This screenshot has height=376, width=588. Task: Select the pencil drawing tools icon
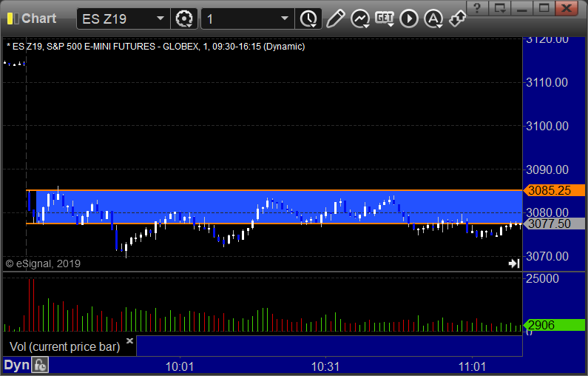pos(335,19)
